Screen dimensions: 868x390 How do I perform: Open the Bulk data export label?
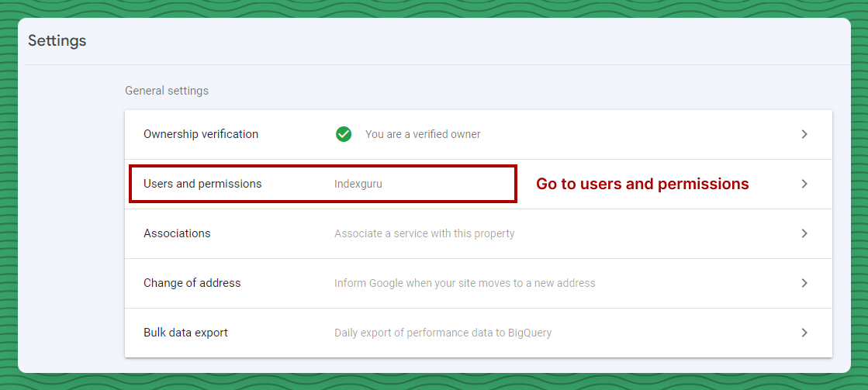[x=185, y=333]
